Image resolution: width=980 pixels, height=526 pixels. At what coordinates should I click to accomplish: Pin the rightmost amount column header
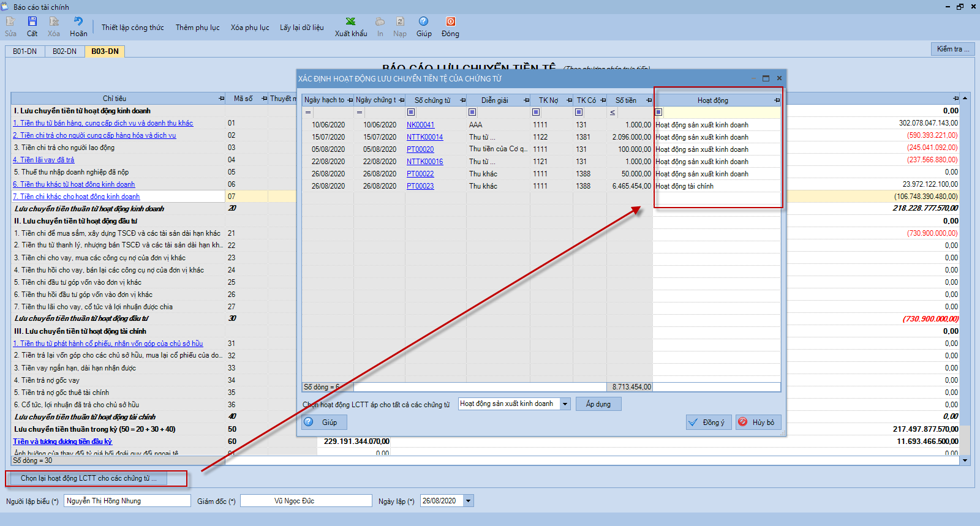[956, 99]
